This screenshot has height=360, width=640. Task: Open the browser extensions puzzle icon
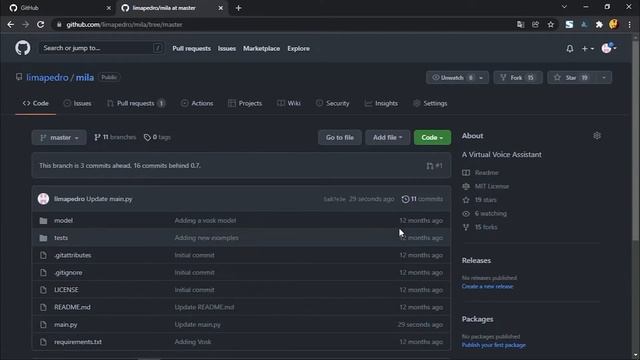pos(599,24)
